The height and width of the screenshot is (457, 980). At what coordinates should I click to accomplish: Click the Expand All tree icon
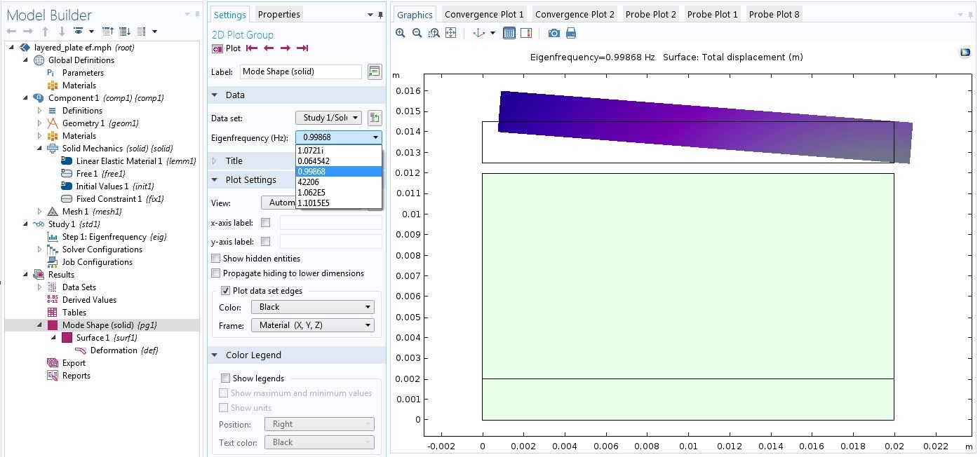click(x=125, y=32)
